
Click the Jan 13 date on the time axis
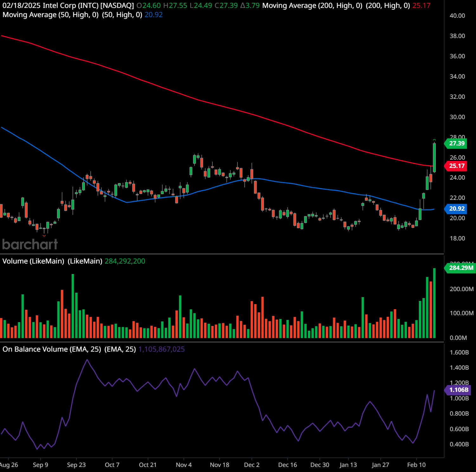tap(348, 465)
